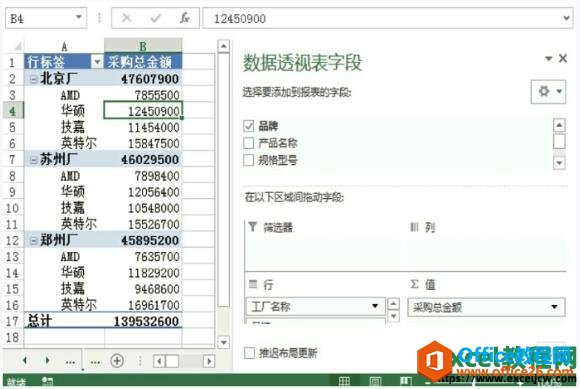The width and height of the screenshot is (580, 389).
Task: Click rows area scroll down arrow
Action: pos(393,316)
